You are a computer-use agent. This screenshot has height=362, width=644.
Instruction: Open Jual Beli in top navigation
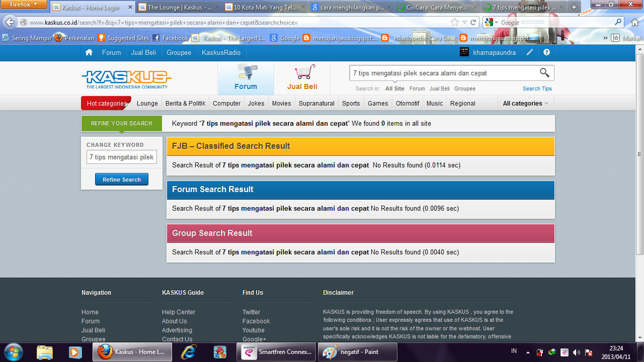pyautogui.click(x=143, y=52)
